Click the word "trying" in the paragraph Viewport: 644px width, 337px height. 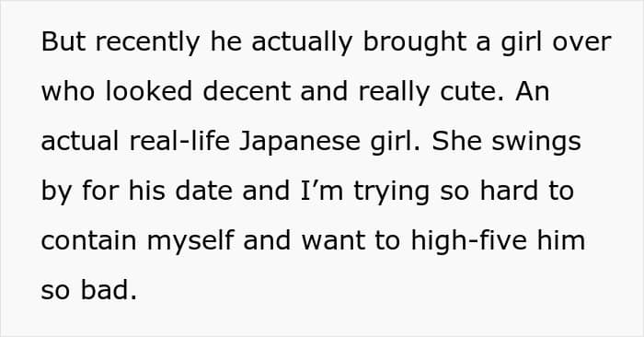click(x=392, y=192)
